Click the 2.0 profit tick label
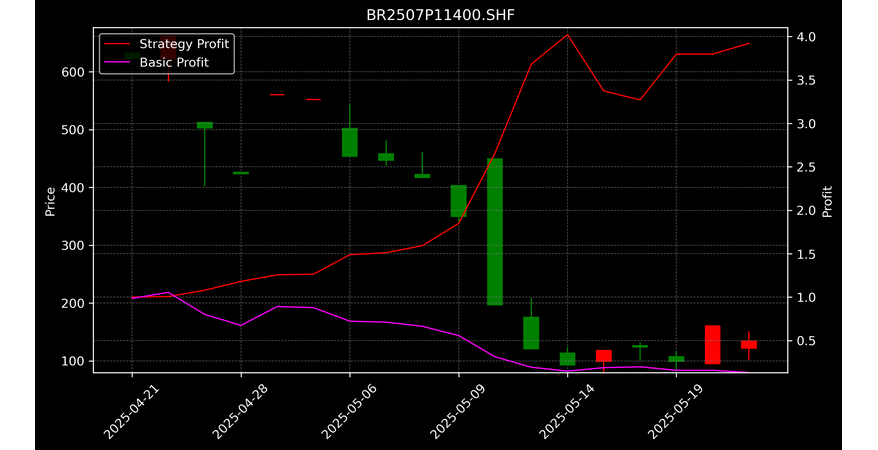 coord(806,210)
